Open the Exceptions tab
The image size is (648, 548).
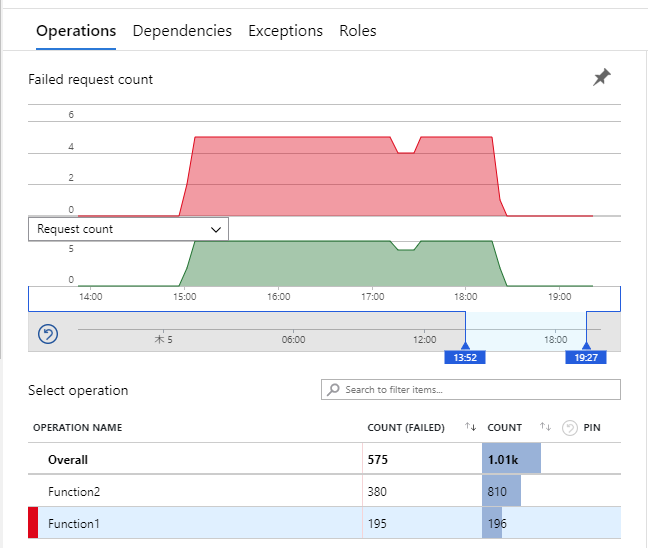(286, 31)
